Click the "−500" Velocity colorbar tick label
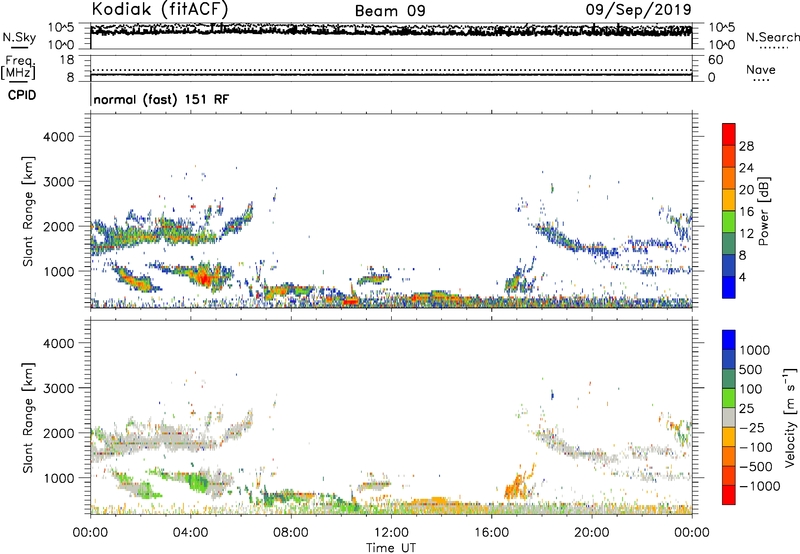Screen dimensions: 800x554 click(756, 467)
